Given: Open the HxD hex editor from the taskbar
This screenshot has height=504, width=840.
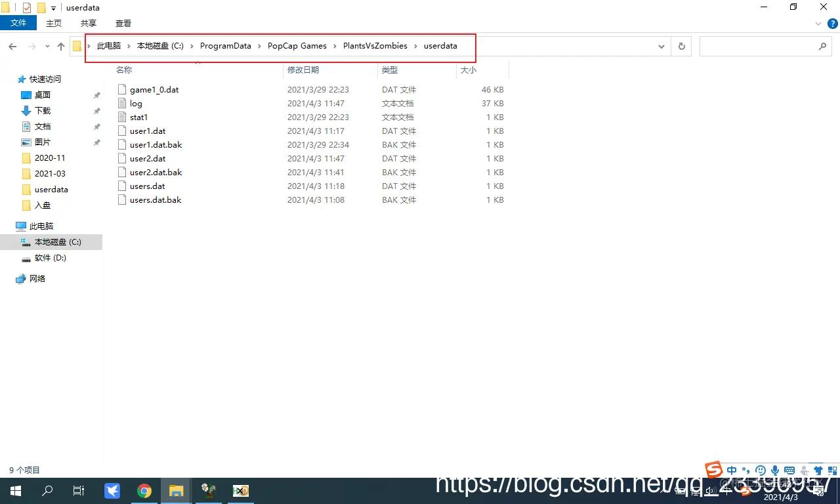Looking at the screenshot, I should point(241,490).
